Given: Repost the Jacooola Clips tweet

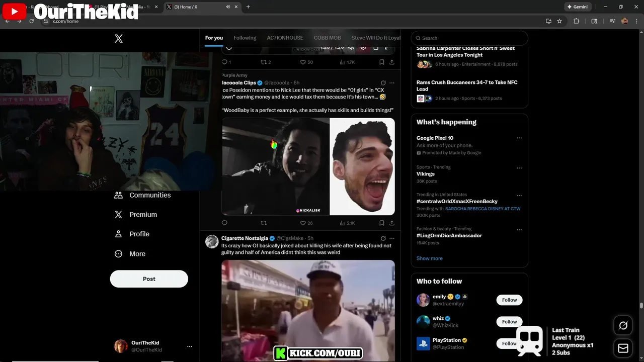Looking at the screenshot, I should (264, 223).
